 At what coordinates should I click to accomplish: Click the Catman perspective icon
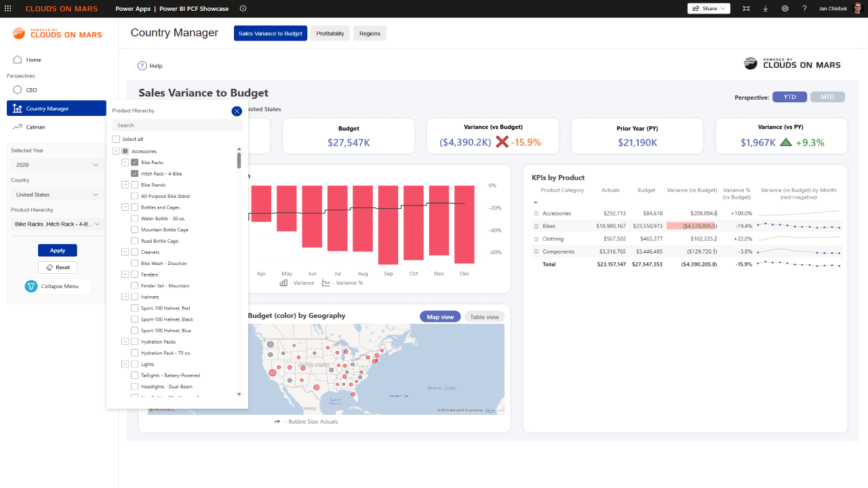[x=18, y=127]
